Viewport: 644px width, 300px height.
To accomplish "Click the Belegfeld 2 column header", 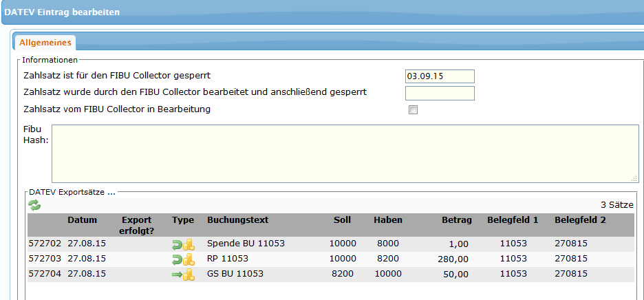I will point(580,220).
